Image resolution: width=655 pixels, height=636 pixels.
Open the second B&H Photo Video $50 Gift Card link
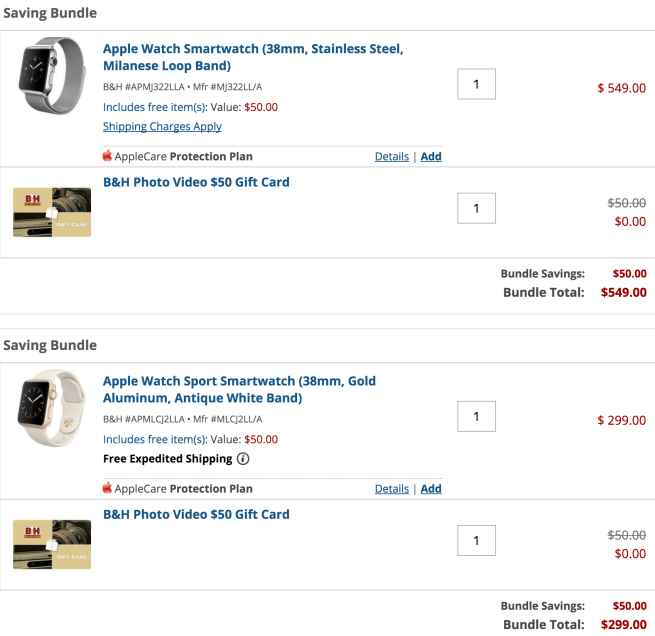(x=196, y=514)
